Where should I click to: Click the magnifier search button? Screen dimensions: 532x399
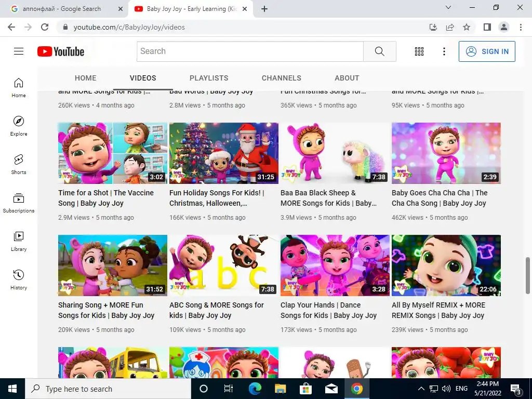tap(380, 51)
